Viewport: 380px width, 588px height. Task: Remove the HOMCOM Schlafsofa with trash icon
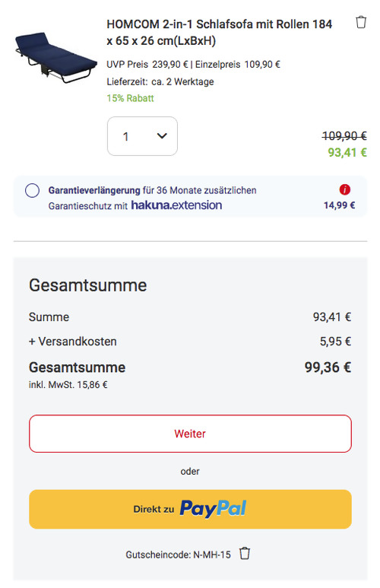(360, 22)
